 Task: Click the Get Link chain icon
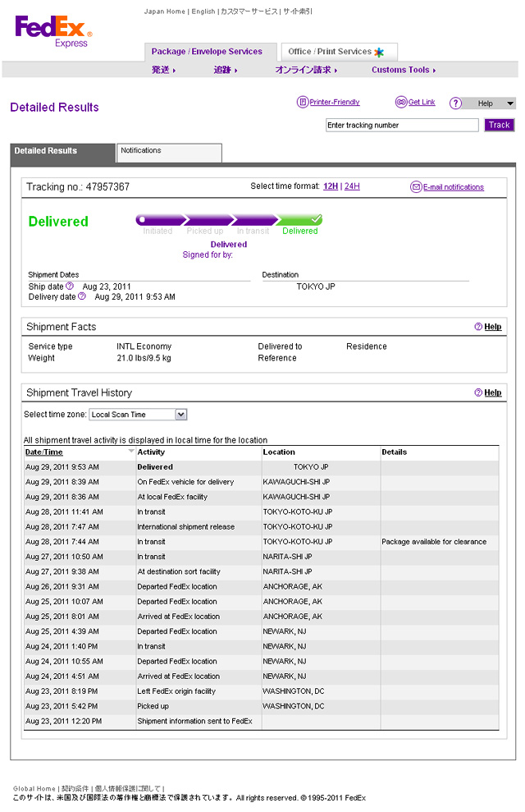coord(401,102)
